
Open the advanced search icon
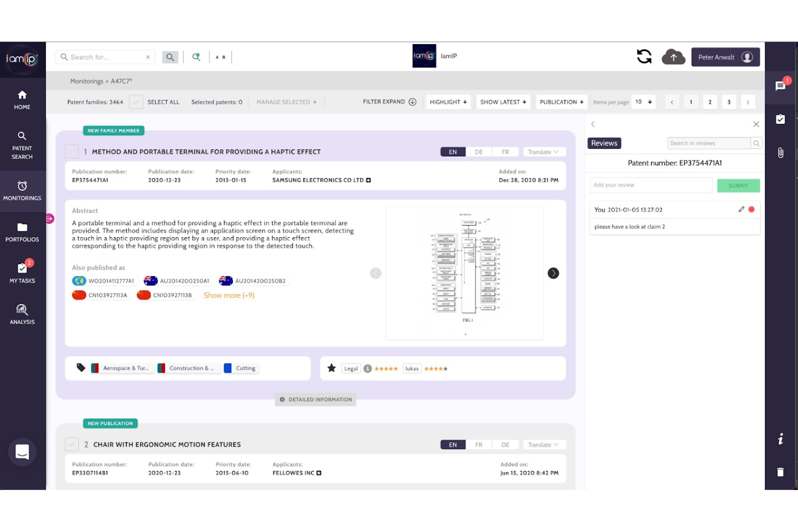tap(196, 57)
